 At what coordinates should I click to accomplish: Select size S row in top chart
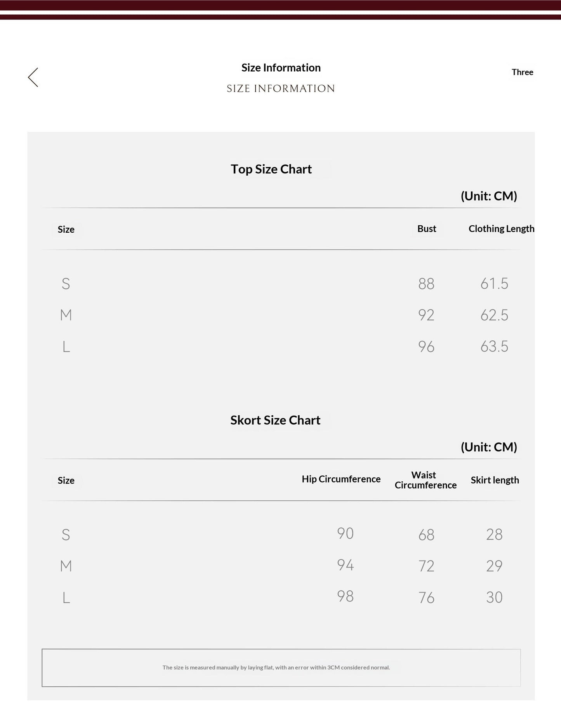[281, 284]
